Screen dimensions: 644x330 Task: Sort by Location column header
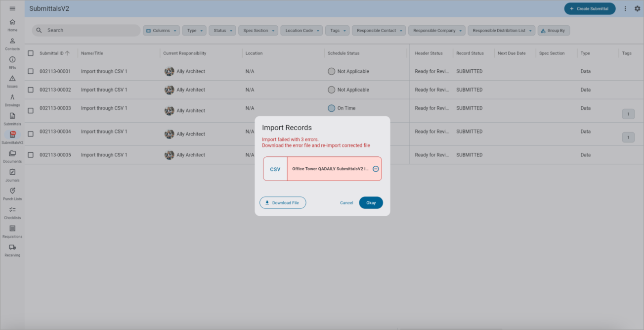point(254,53)
